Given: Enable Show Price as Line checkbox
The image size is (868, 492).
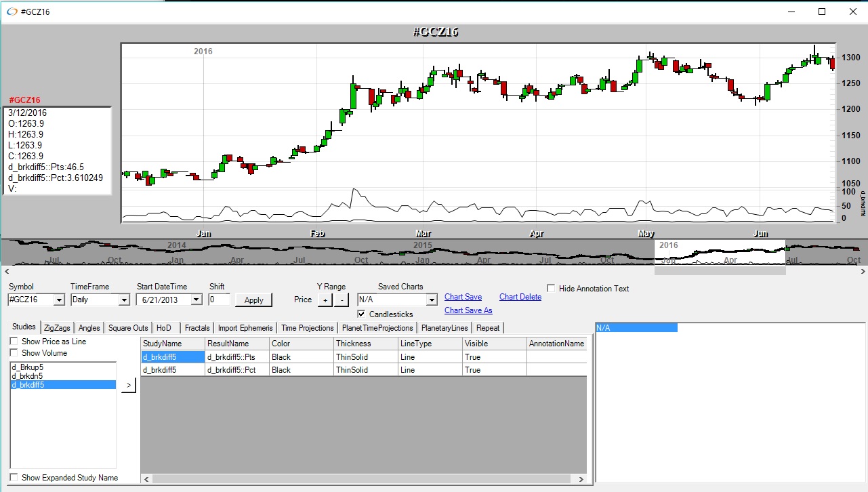Looking at the screenshot, I should [14, 342].
